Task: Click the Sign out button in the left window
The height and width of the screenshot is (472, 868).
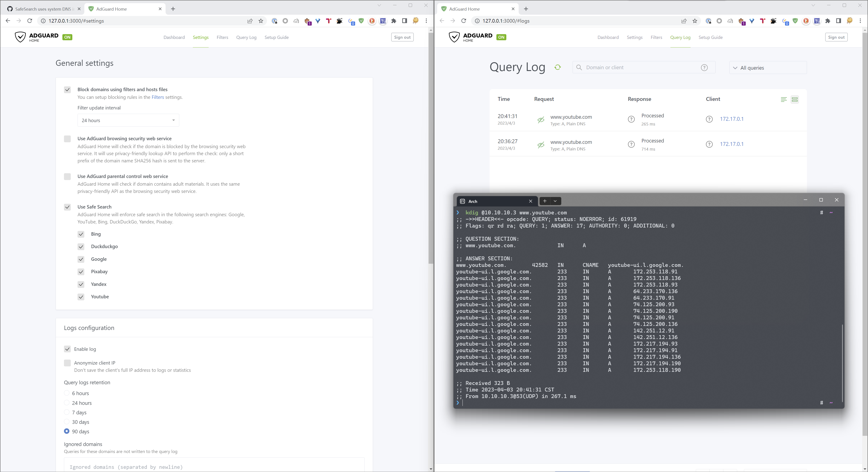Action: tap(402, 37)
